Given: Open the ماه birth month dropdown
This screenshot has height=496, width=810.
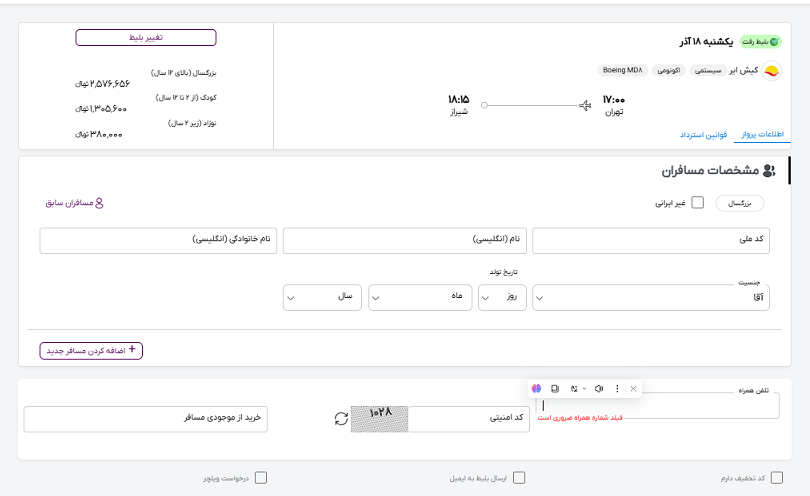Looking at the screenshot, I should 420,298.
